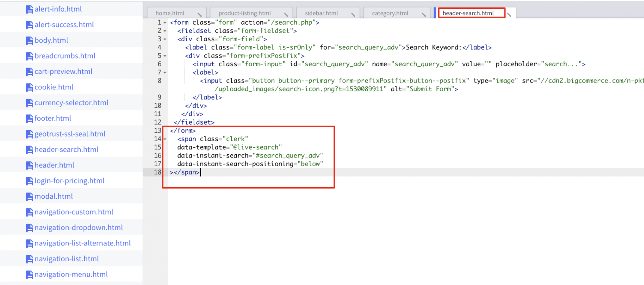Toggle the fold arrow on line 5
The height and width of the screenshot is (285, 644).
[165, 56]
